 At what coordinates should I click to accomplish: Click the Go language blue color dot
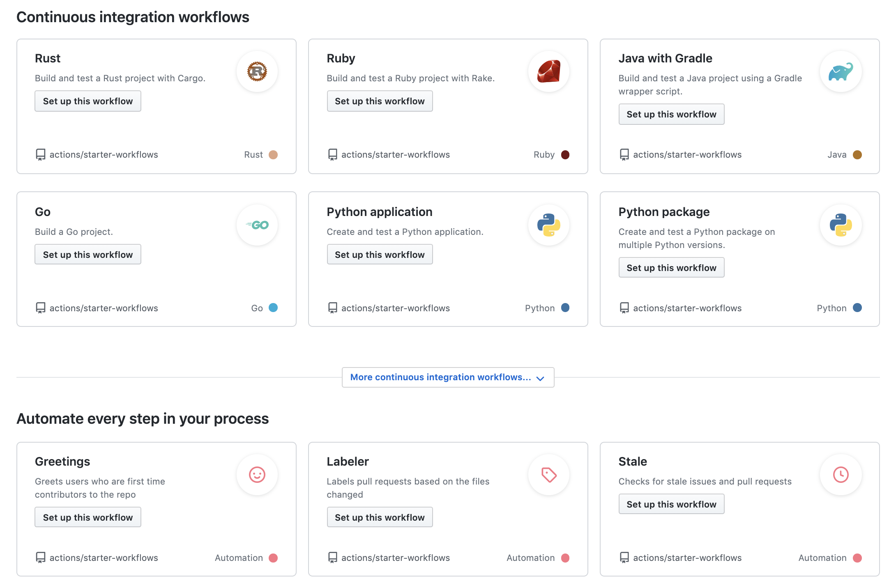(x=273, y=308)
